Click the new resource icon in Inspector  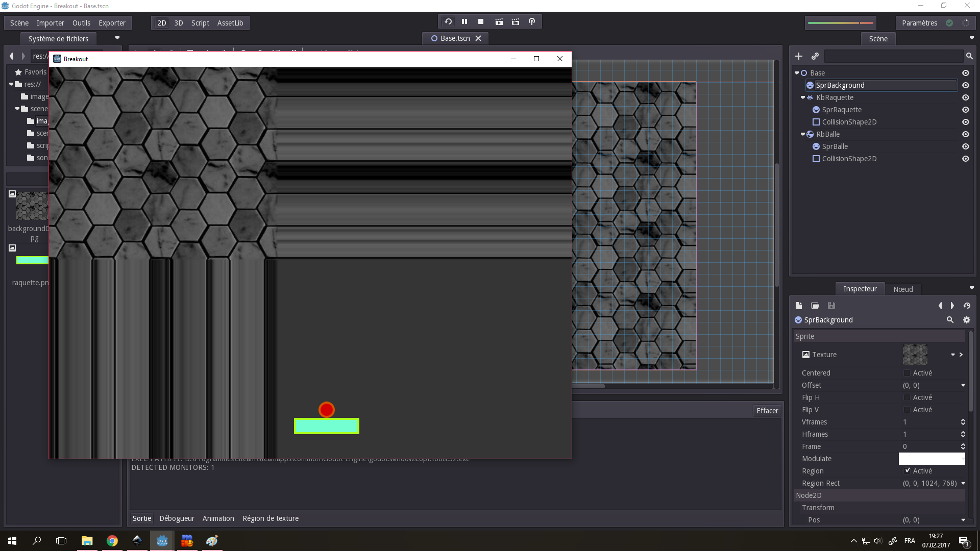(799, 306)
